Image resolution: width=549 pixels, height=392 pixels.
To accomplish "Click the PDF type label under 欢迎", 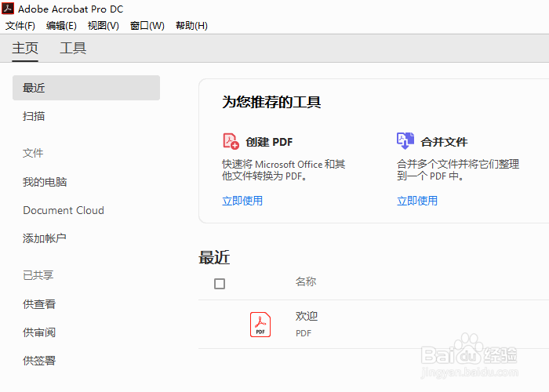I will [304, 333].
